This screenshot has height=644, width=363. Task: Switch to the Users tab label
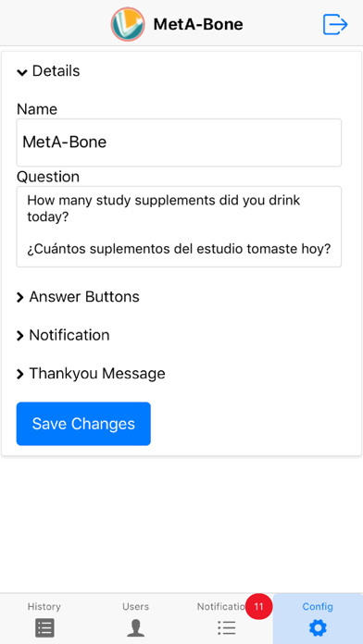[136, 606]
